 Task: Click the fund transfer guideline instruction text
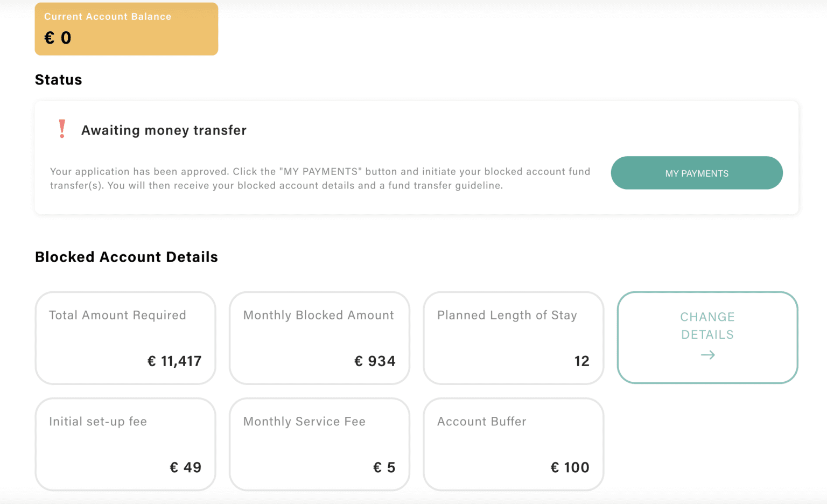pos(320,178)
